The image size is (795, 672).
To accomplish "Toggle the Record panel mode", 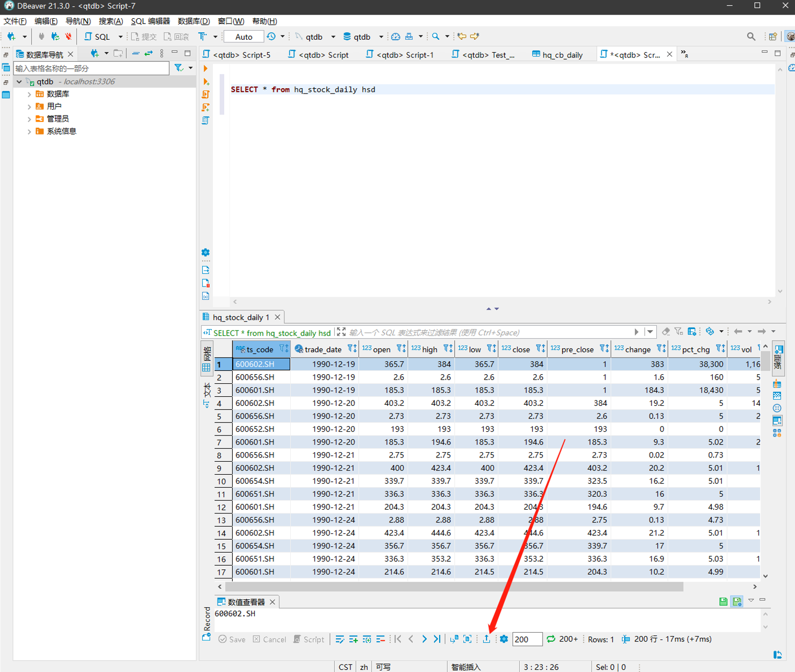I will [207, 618].
